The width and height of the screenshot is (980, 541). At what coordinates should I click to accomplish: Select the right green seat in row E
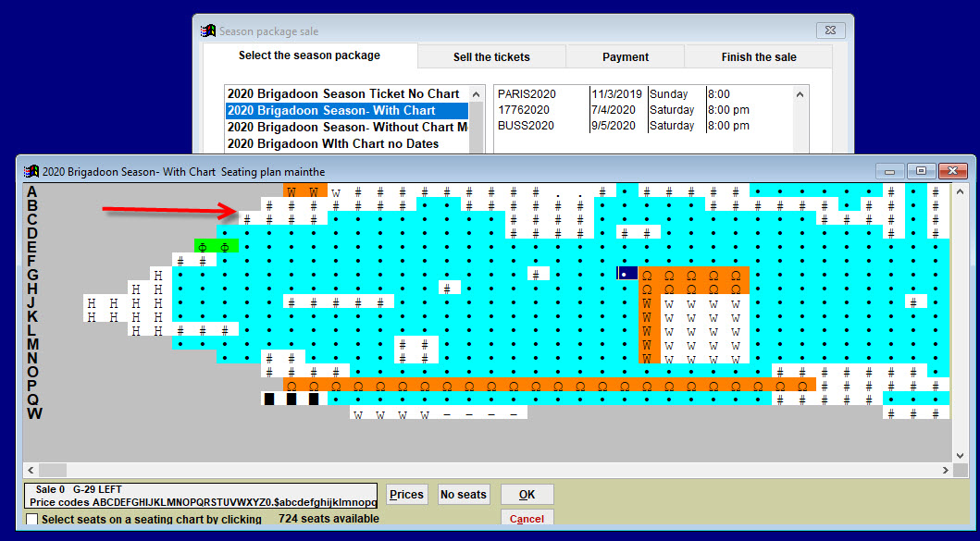click(x=225, y=246)
